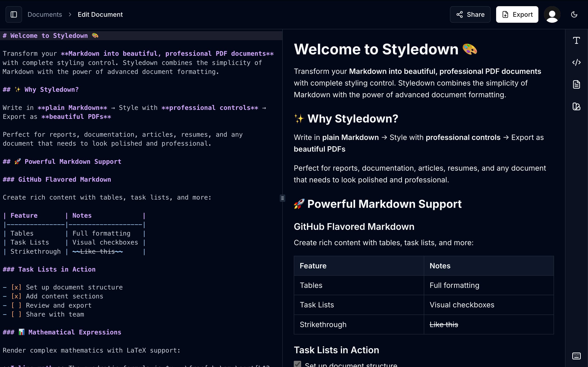The image size is (588, 367).
Task: Click the Export button
Action: tap(517, 14)
